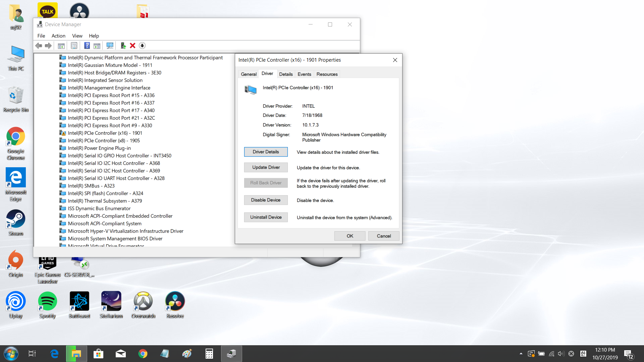Switch to the Resources tab
644x362 pixels.
[327, 74]
